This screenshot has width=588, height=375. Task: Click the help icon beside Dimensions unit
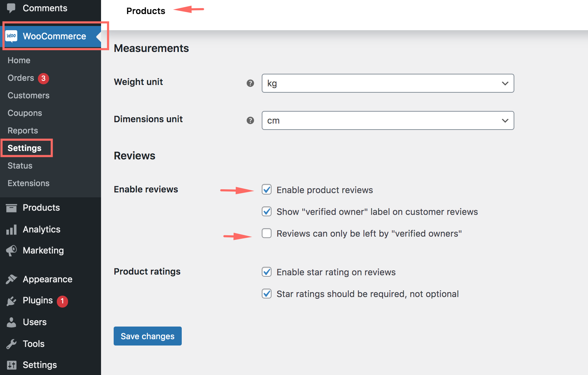click(x=250, y=120)
